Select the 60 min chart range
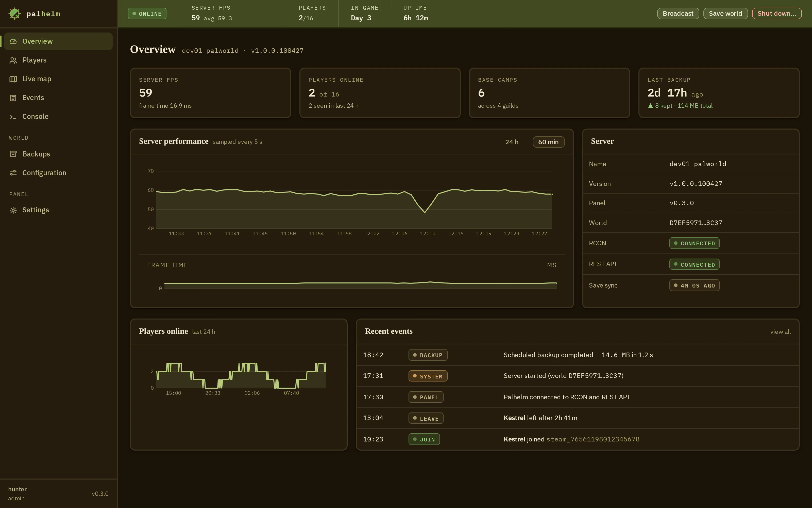 (548, 142)
